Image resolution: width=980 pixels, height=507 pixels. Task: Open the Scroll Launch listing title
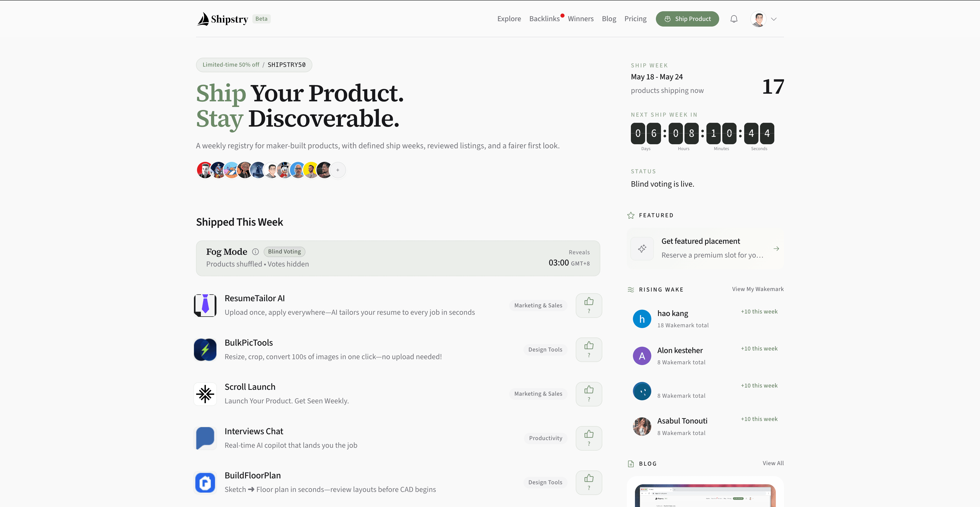point(250,387)
